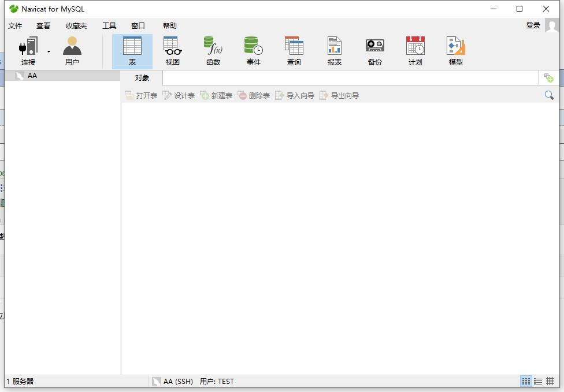Click the 新建表 button

coord(216,96)
